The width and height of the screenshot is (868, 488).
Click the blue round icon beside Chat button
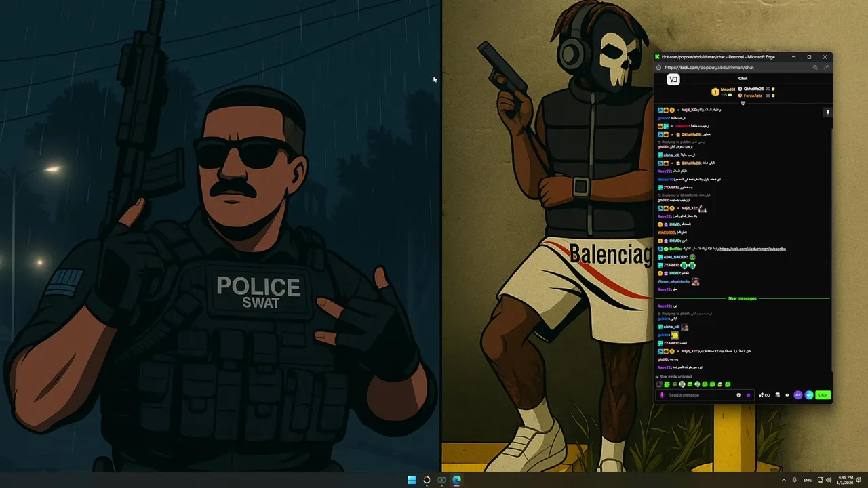point(809,395)
